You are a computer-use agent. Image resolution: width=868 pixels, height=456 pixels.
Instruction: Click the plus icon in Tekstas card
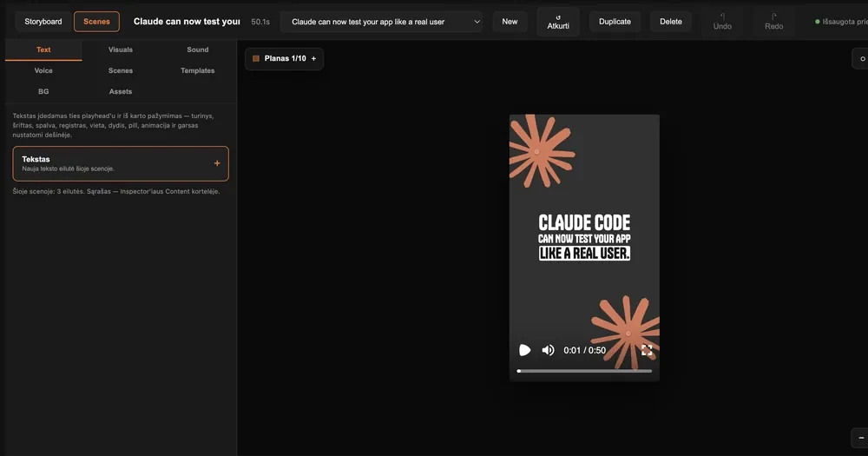tap(217, 163)
